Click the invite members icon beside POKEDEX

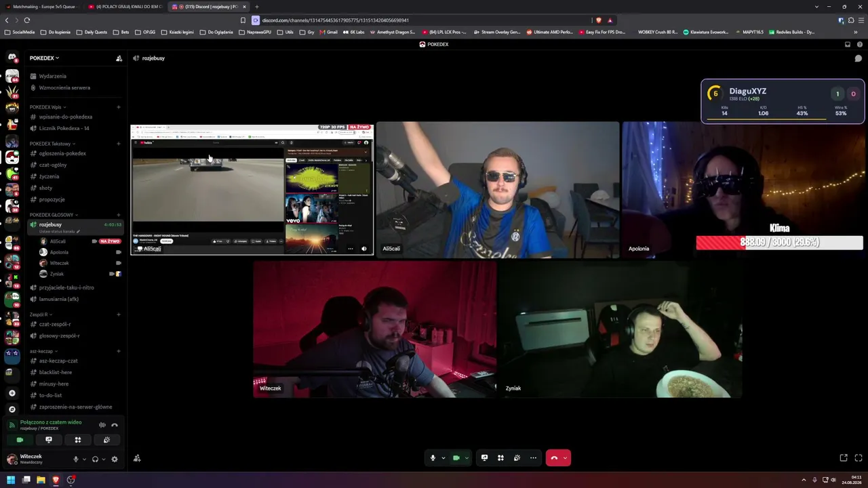pos(119,58)
